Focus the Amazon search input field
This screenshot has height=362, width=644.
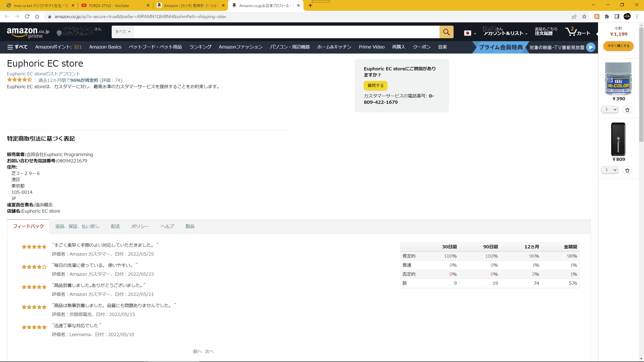click(x=286, y=32)
